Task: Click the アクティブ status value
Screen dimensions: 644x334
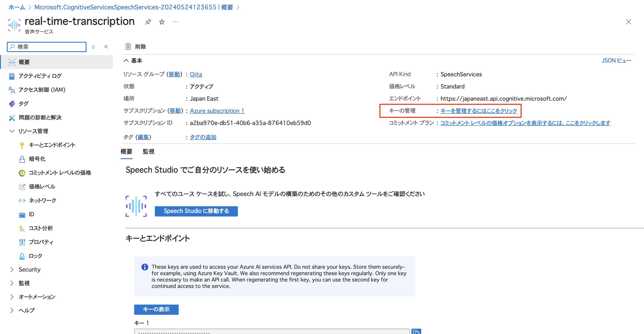Action: point(201,86)
